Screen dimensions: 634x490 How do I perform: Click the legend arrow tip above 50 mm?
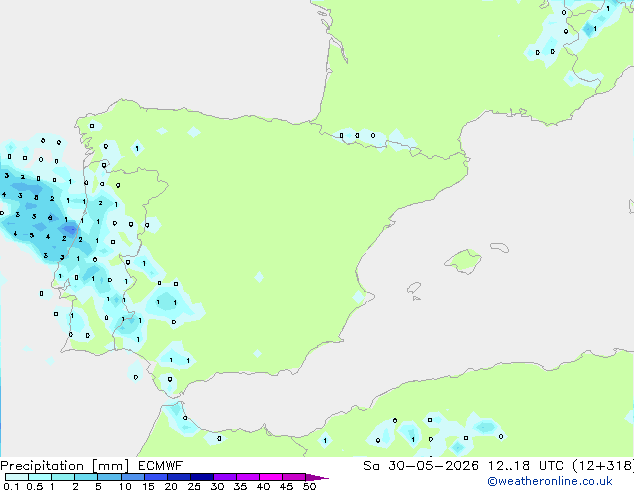click(x=317, y=477)
